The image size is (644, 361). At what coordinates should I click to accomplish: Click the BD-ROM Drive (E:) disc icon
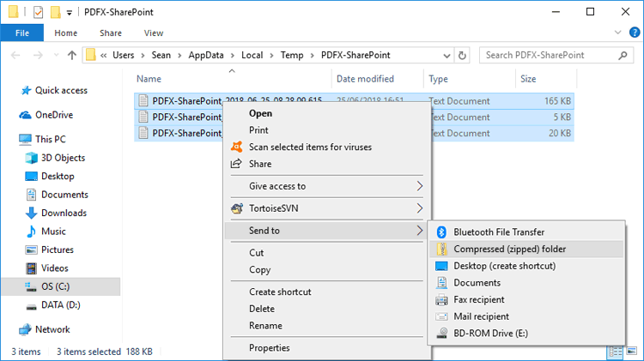[x=441, y=333]
